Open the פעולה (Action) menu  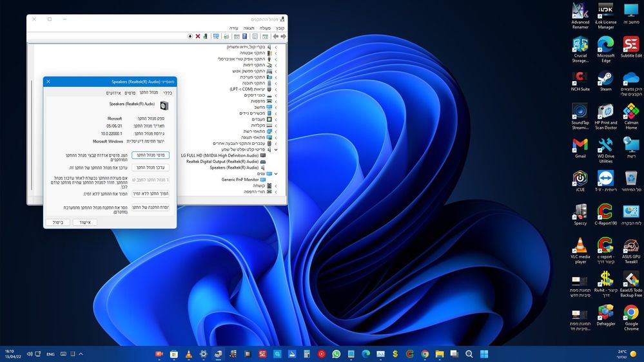[x=265, y=28]
